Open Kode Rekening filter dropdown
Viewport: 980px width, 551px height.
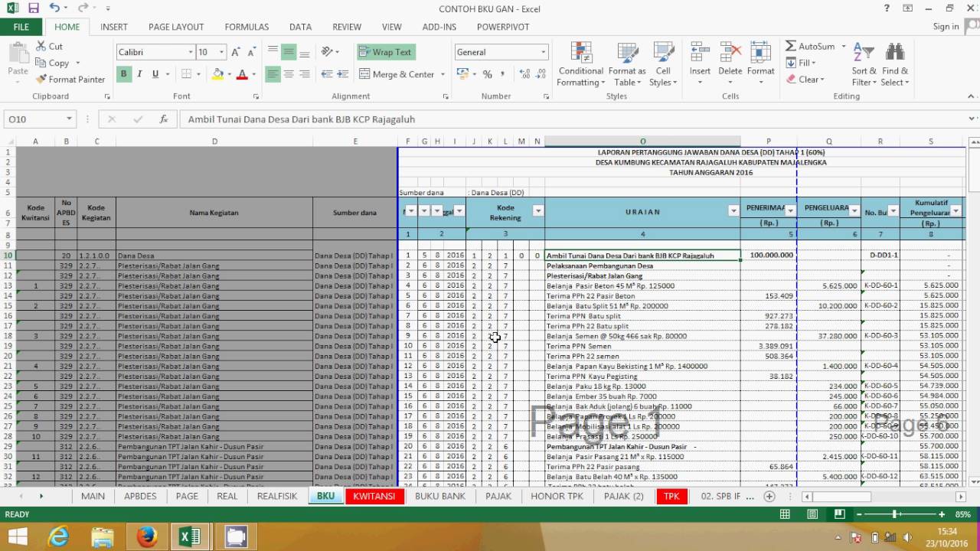pos(537,211)
